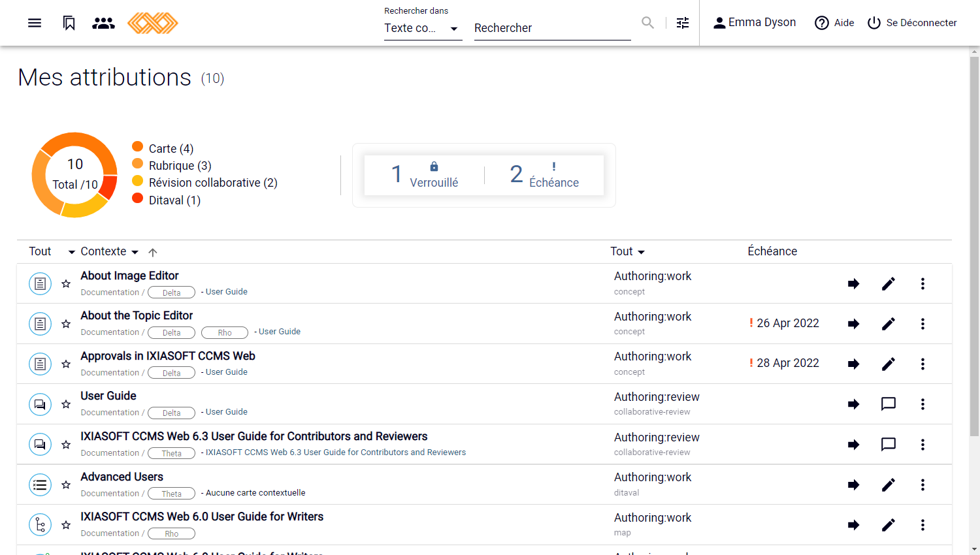980x555 pixels.
Task: Click the donut chart total
Action: tap(74, 174)
